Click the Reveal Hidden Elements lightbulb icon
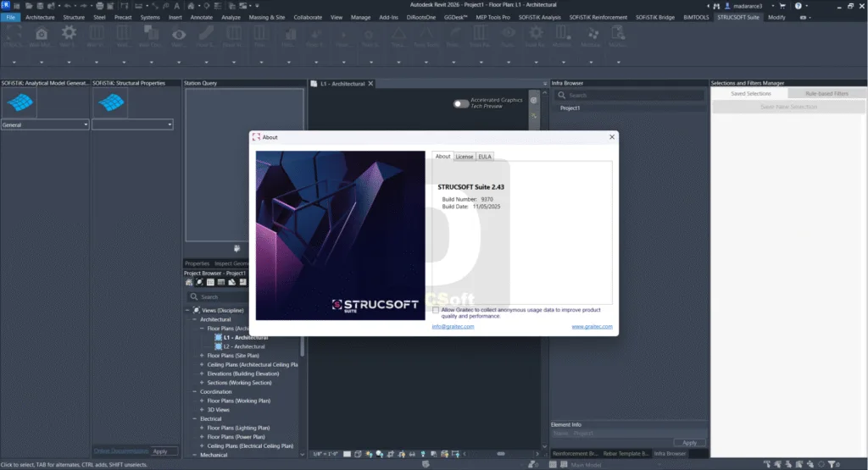 coord(423,454)
